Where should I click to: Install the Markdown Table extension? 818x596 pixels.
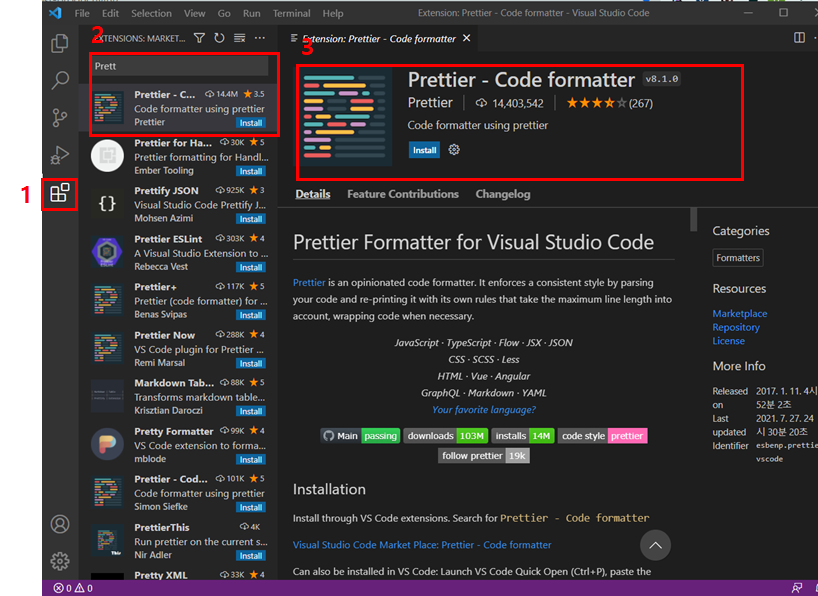point(251,412)
